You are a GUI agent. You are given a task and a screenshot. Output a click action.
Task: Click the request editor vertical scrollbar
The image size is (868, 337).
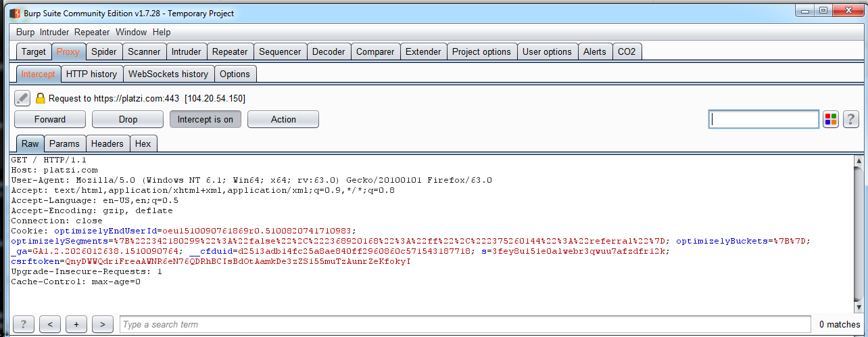[859, 233]
